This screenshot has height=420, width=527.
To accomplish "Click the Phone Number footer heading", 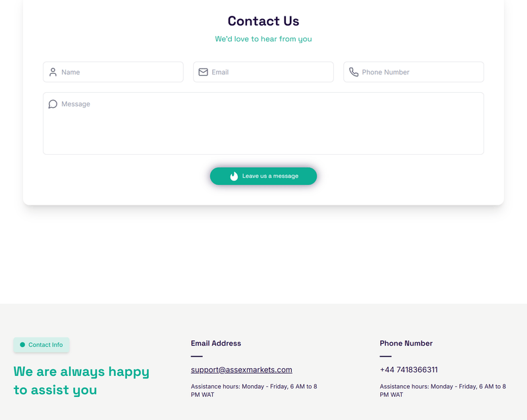I will (406, 344).
